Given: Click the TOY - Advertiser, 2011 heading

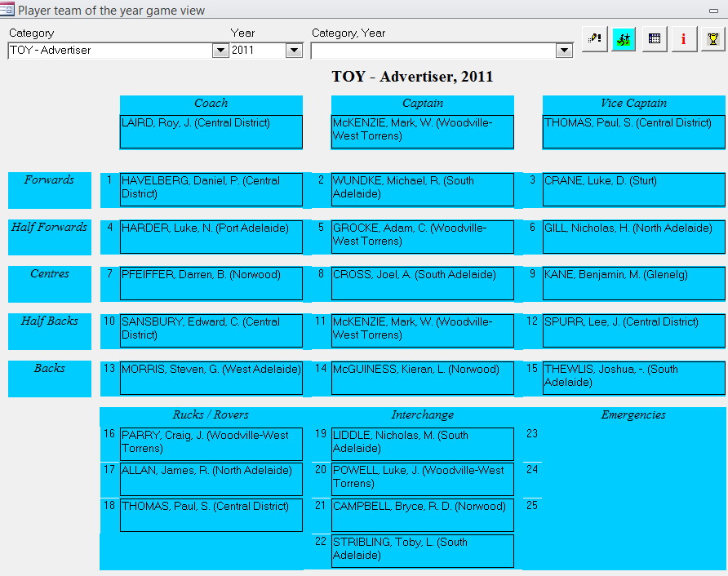Looking at the screenshot, I should pos(412,77).
